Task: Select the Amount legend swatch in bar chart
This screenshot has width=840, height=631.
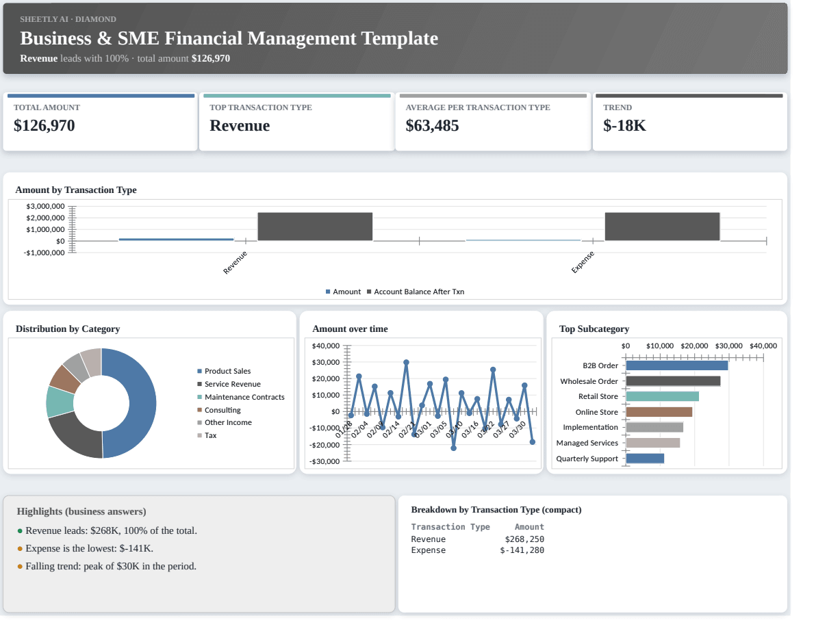Action: tap(328, 292)
